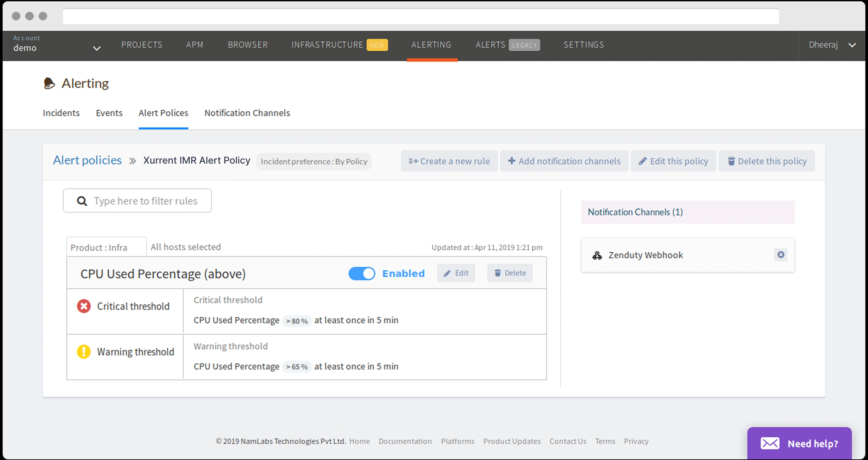
Task: Open the Incidents tab
Action: coord(61,113)
